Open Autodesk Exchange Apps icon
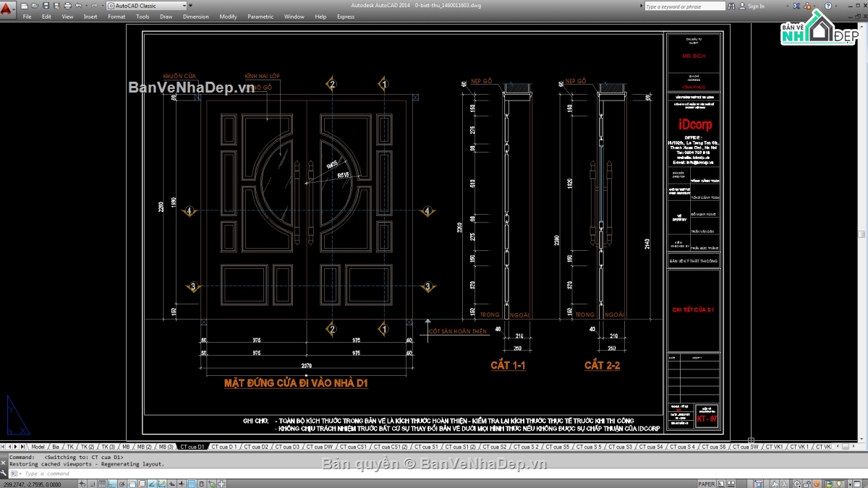The image size is (868, 488). [x=796, y=6]
